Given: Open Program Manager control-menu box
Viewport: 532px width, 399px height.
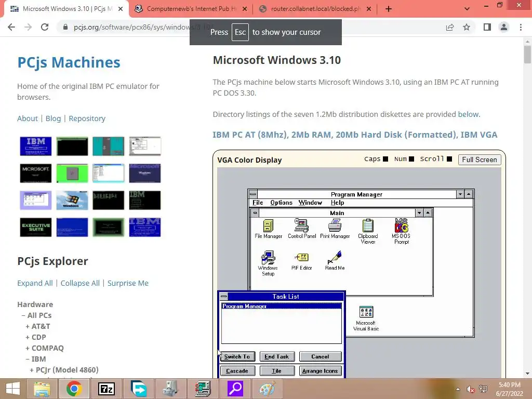Looking at the screenshot, I should coord(253,194).
